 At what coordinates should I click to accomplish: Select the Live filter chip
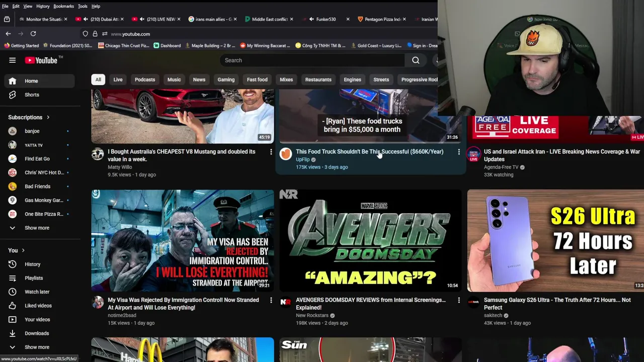pyautogui.click(x=118, y=79)
